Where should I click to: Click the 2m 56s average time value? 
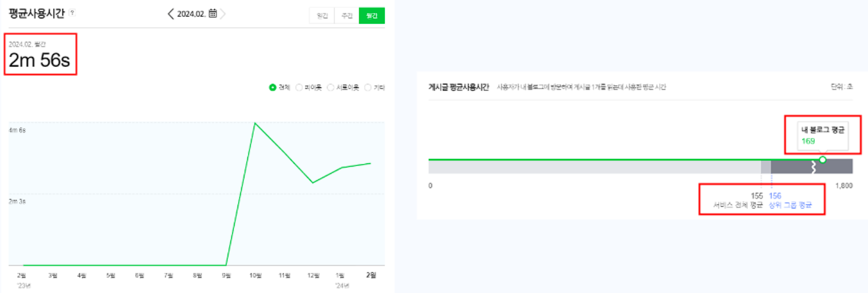click(39, 60)
